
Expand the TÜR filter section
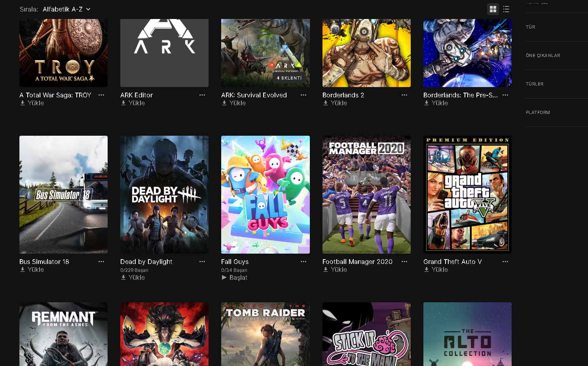coord(557,27)
